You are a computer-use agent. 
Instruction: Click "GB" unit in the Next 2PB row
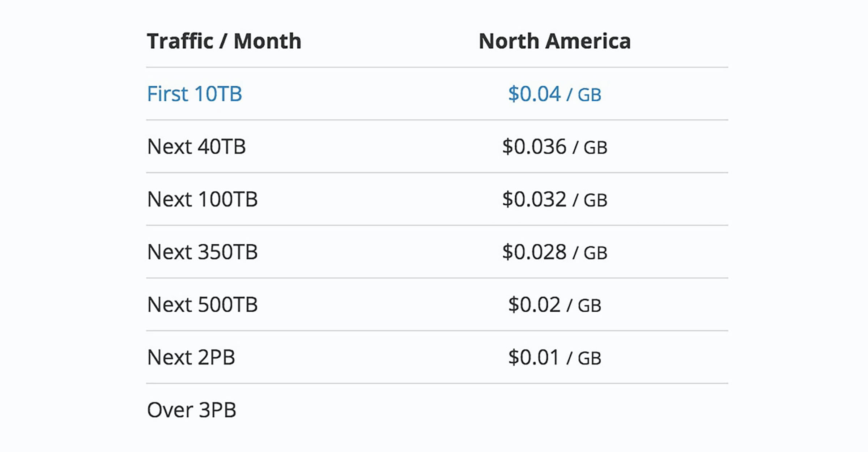click(x=589, y=358)
